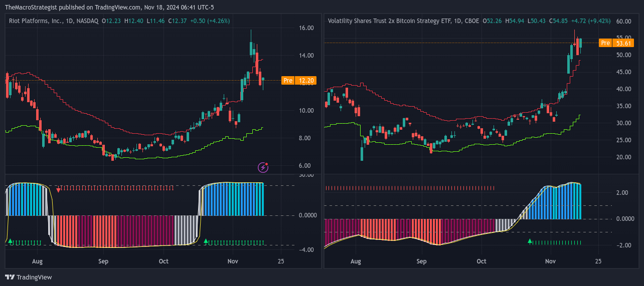Click the header text 'TheMacroStrategist published on TradingView.com'
Screen dimensions: 644x286
[73, 7]
